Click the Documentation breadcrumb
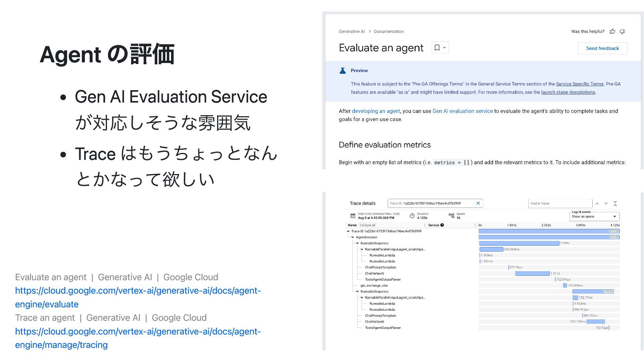The height and width of the screenshot is (362, 644). (389, 32)
